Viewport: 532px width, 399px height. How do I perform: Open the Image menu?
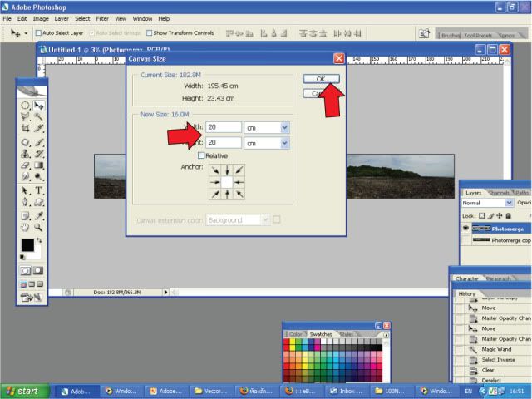[41, 18]
